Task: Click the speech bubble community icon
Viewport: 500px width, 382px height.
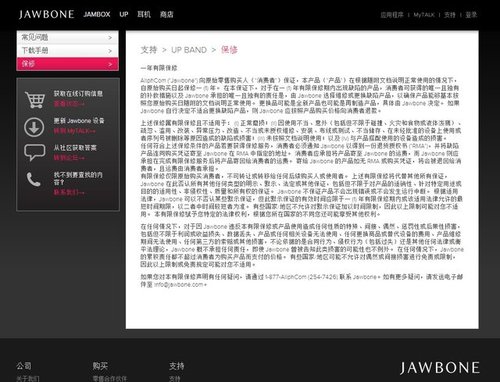Action: point(35,152)
